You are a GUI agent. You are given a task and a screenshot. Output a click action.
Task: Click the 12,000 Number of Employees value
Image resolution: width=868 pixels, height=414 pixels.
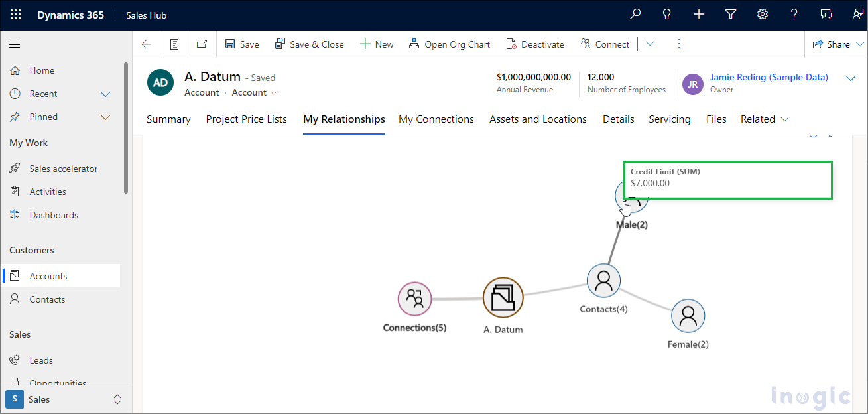(601, 77)
